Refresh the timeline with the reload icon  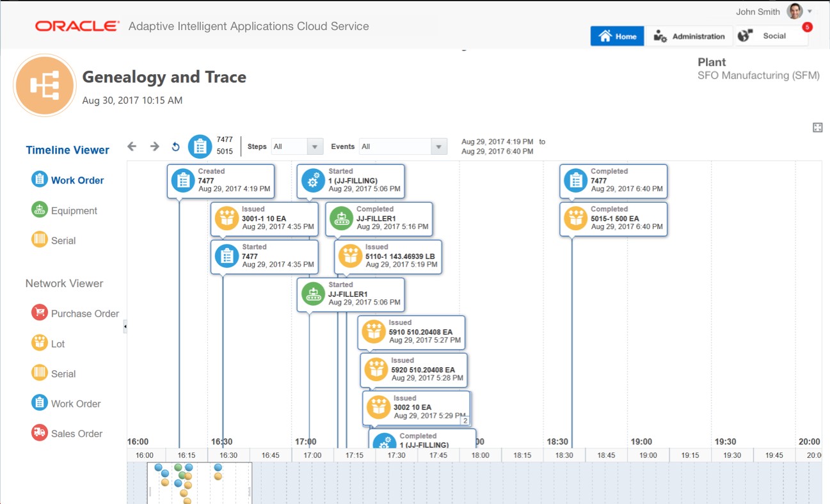pyautogui.click(x=175, y=146)
